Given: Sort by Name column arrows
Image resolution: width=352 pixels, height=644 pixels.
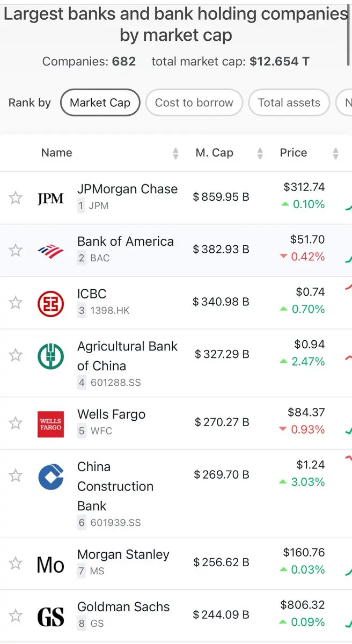Looking at the screenshot, I should pos(175,153).
